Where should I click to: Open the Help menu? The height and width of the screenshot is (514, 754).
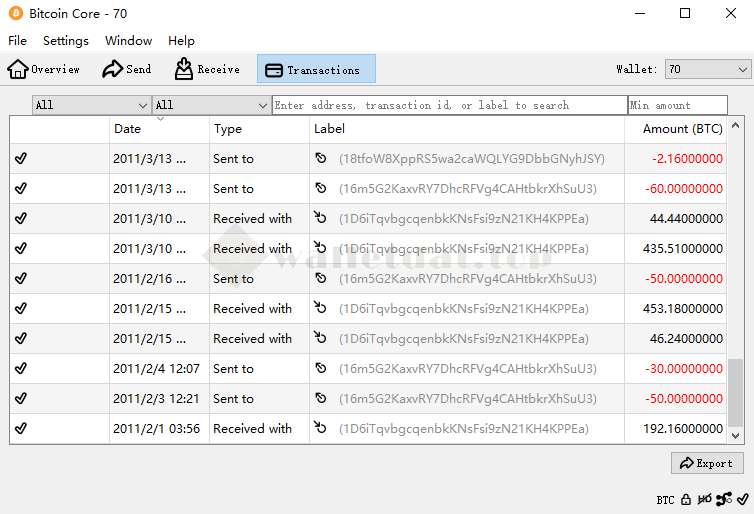click(181, 41)
